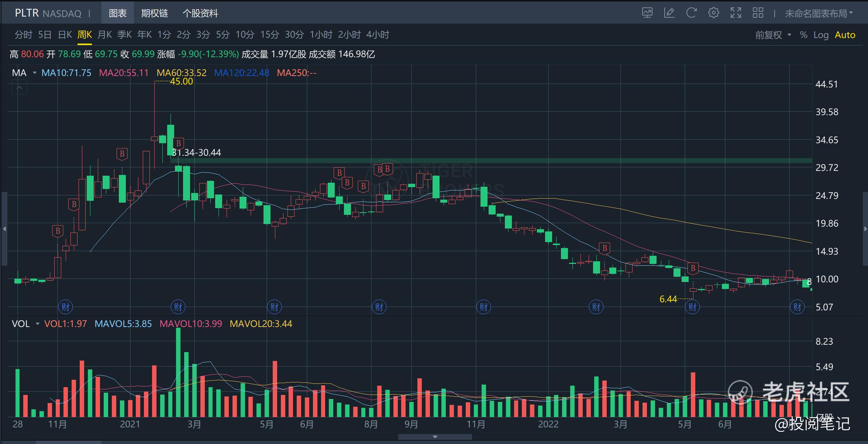Image resolution: width=868 pixels, height=444 pixels.
Task: Switch to the 个股资料 tab
Action: click(x=200, y=13)
